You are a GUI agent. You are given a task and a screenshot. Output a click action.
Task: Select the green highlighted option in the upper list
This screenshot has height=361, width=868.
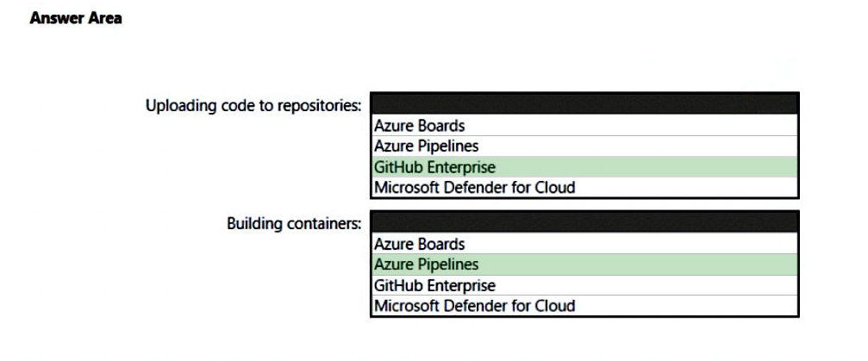pyautogui.click(x=584, y=167)
